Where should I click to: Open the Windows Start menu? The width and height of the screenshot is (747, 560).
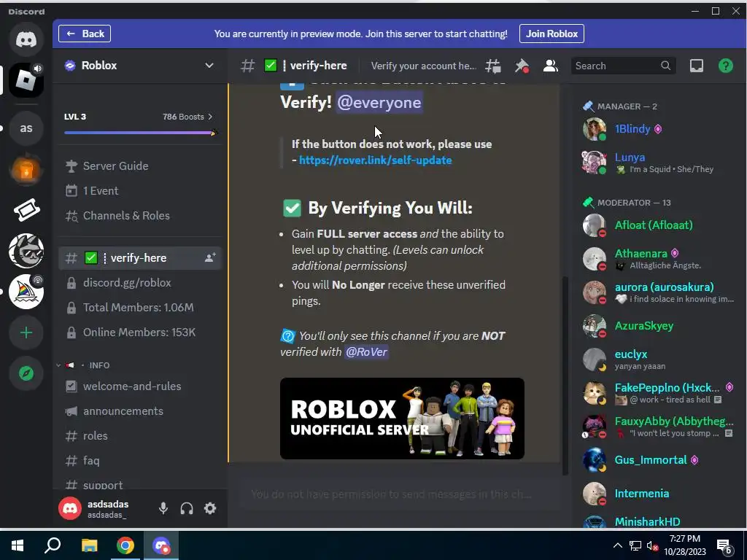tap(18, 545)
